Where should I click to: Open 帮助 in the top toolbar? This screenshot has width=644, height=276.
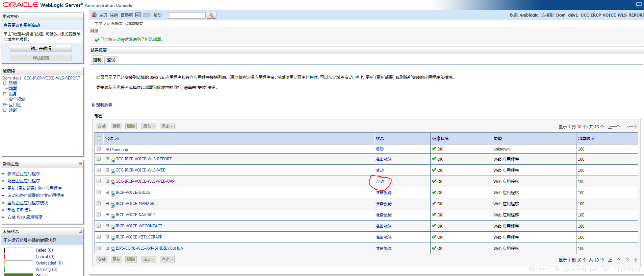click(x=157, y=15)
